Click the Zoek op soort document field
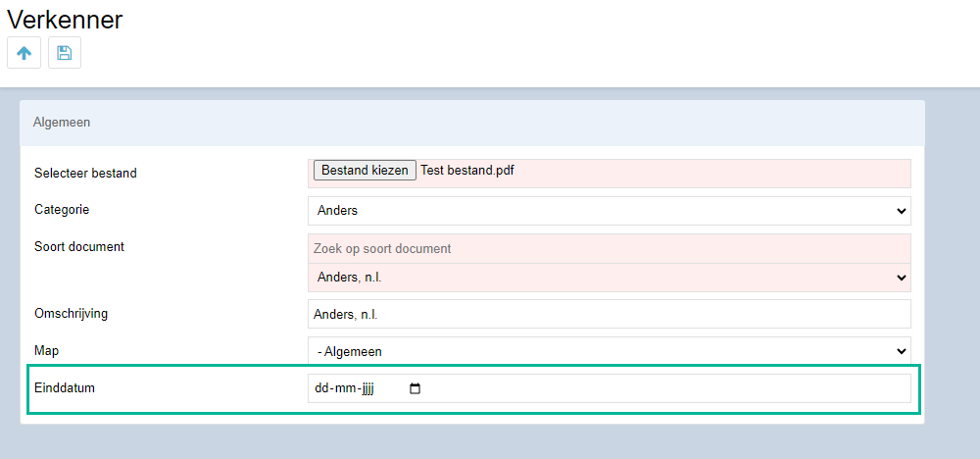 click(x=610, y=248)
